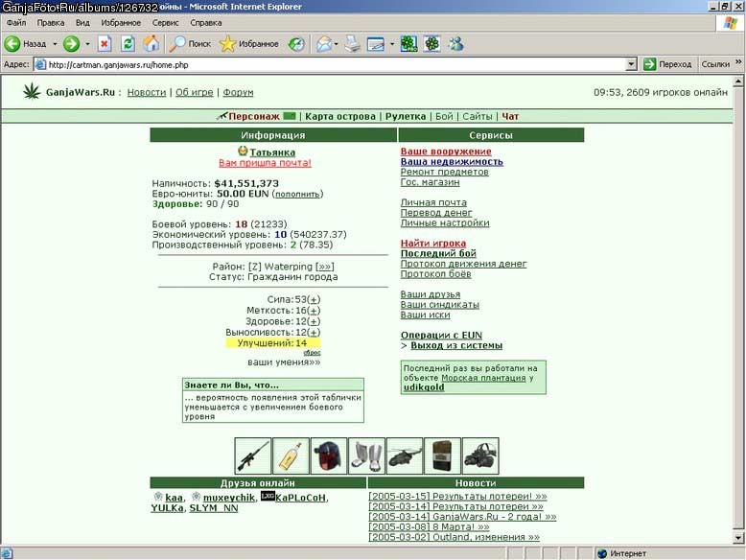Click the page vertical scrollbar down arrow
Image resolution: width=746 pixels, height=560 pixels.
pos(738,538)
